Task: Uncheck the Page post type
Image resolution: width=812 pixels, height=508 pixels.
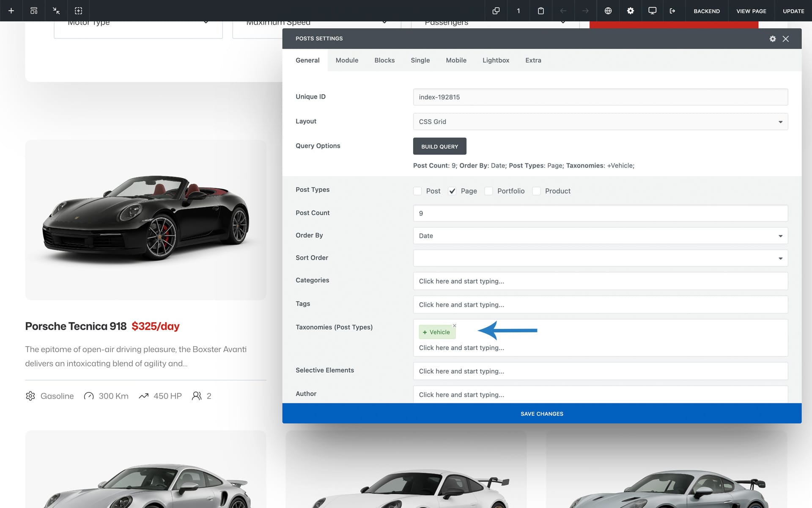Action: coord(452,191)
